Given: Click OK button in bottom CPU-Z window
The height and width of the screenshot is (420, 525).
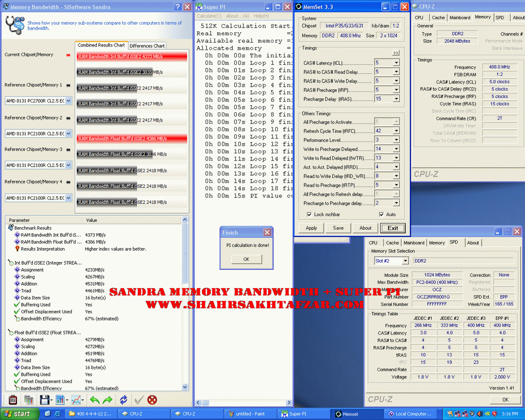Looking at the screenshot, I should click(x=505, y=399).
